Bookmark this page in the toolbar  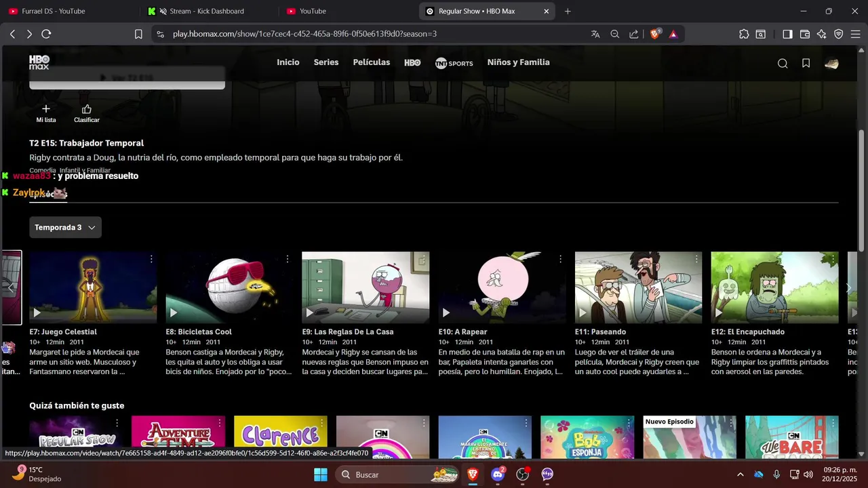pos(138,34)
